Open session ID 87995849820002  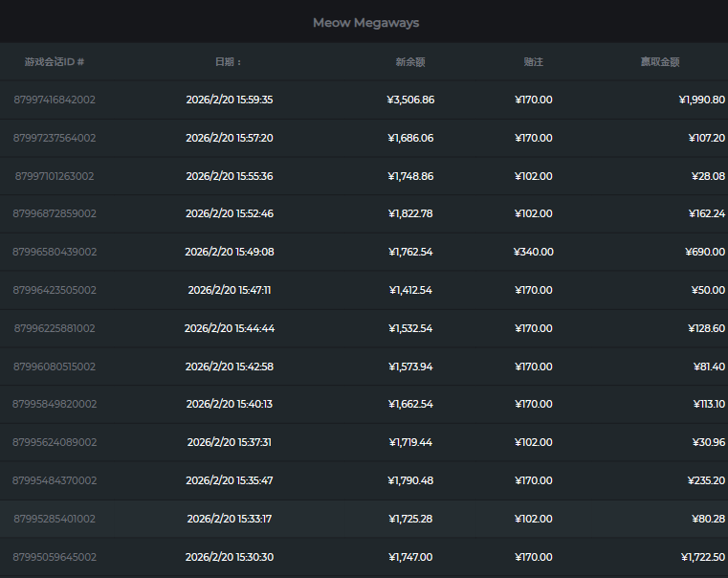(55, 404)
